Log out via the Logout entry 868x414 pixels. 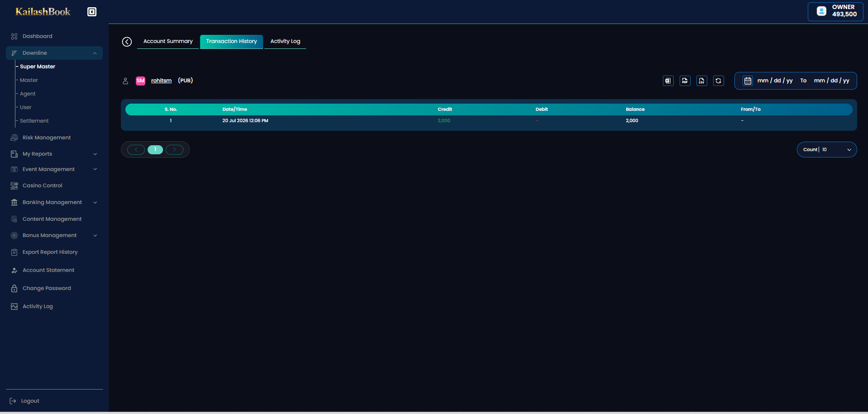point(30,401)
